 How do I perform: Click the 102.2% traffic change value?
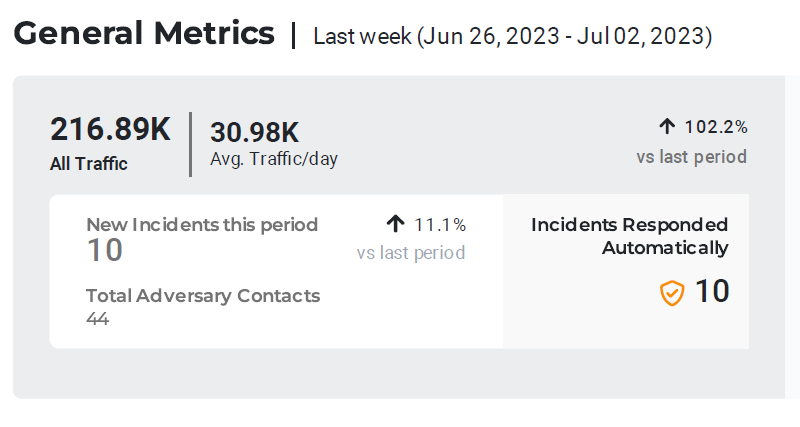(x=716, y=127)
